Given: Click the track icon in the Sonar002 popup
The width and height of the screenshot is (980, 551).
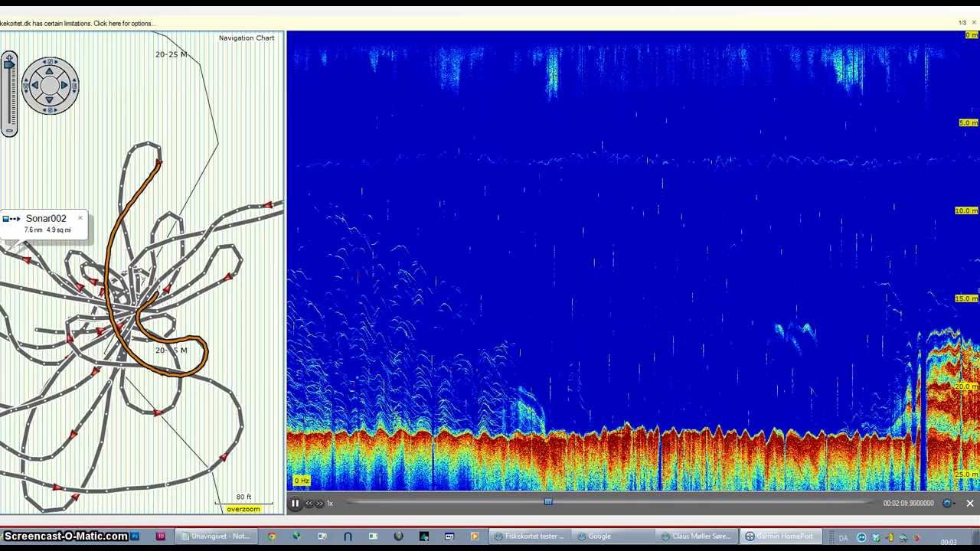Looking at the screenshot, I should [x=11, y=219].
